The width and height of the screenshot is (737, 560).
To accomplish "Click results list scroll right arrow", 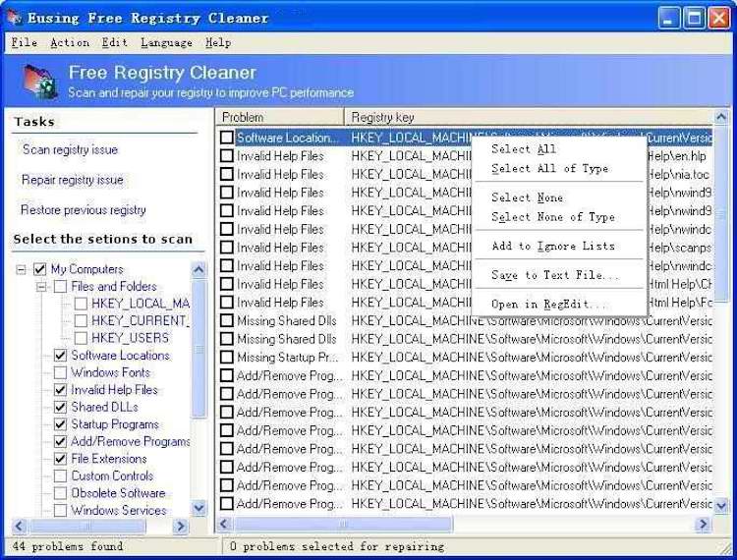I will pyautogui.click(x=704, y=525).
